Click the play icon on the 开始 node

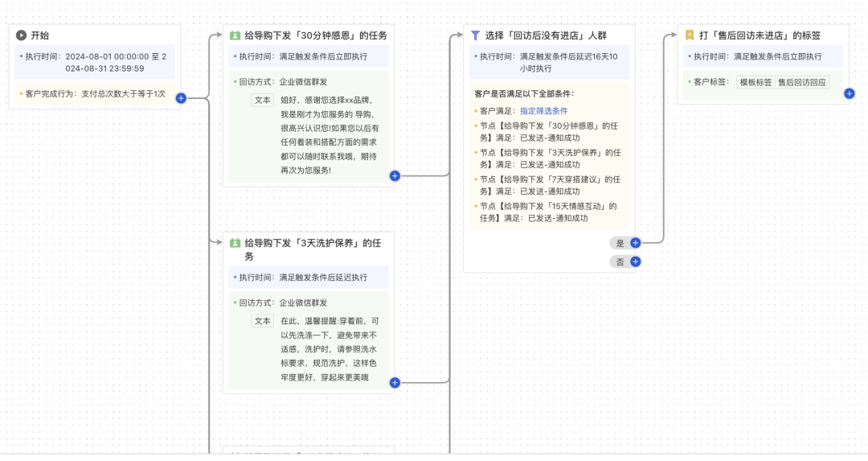22,36
